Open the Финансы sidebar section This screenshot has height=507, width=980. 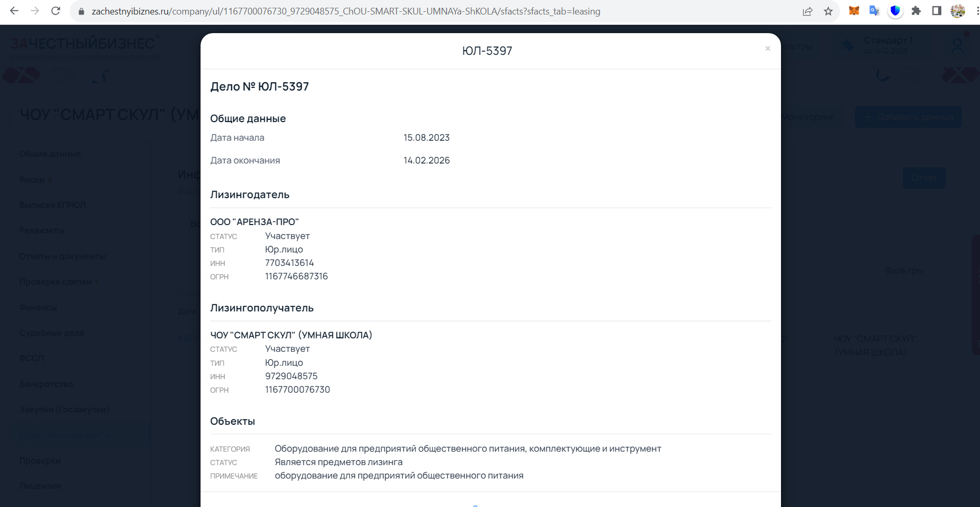[x=38, y=307]
